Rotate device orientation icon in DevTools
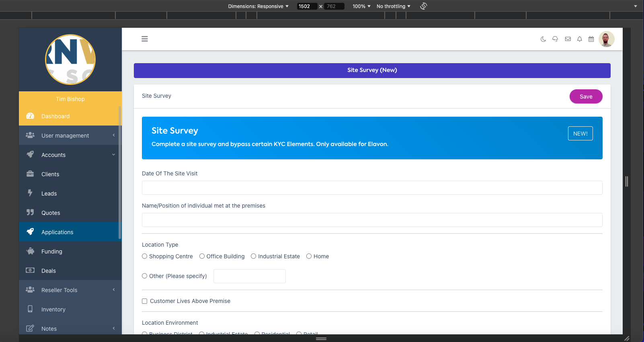644x342 pixels. point(423,6)
